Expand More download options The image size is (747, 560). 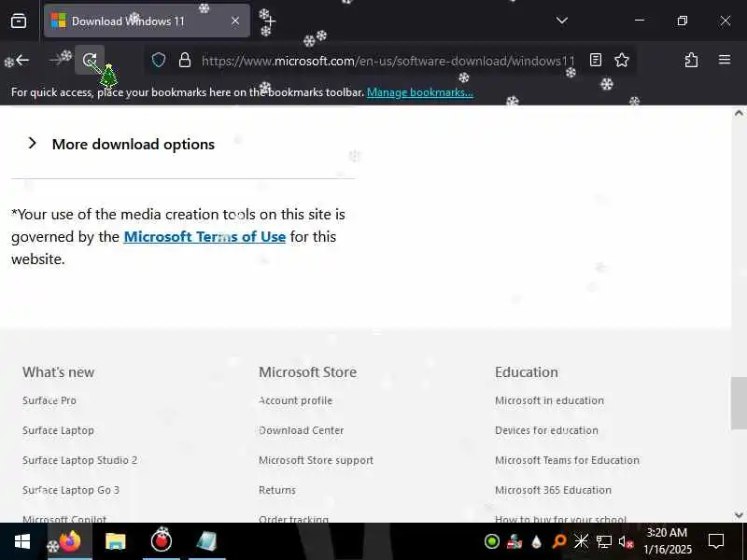[121, 144]
